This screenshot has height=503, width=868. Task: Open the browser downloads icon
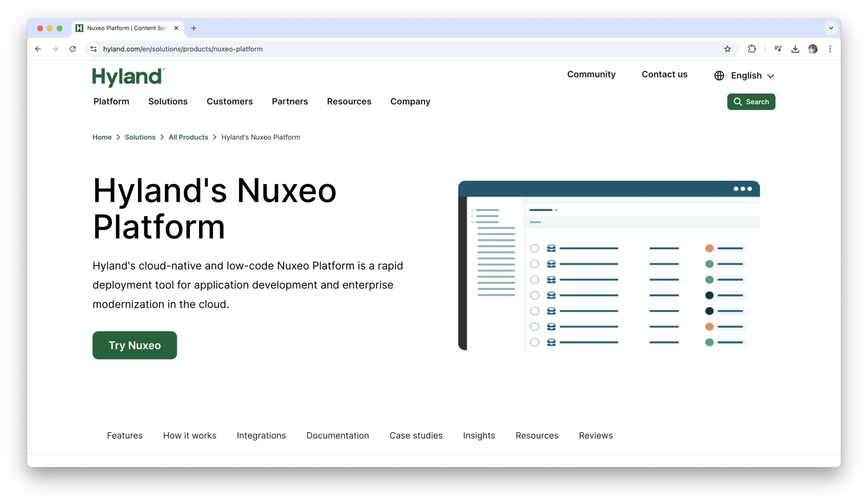tap(795, 49)
